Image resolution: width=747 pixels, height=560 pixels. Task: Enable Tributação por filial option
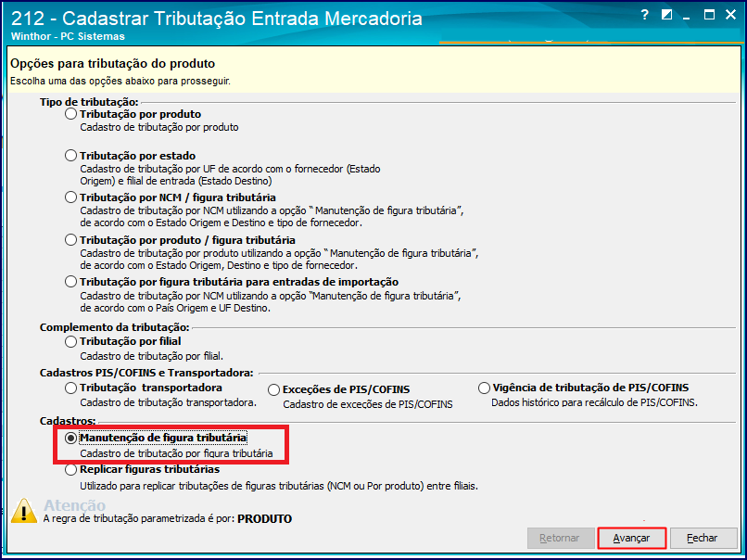tap(71, 341)
